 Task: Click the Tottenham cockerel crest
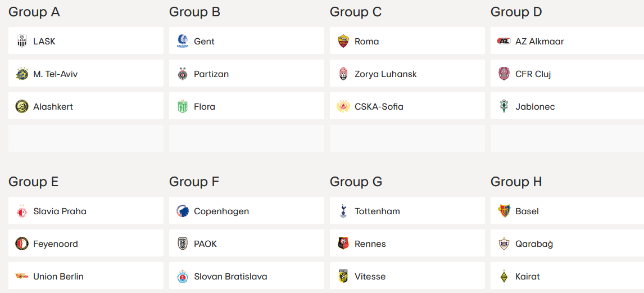click(343, 211)
